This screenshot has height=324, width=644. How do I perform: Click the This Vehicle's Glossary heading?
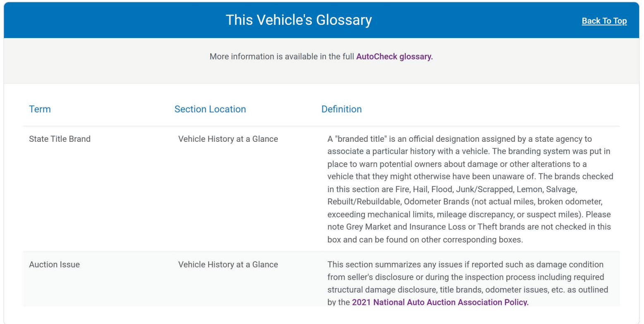(299, 20)
